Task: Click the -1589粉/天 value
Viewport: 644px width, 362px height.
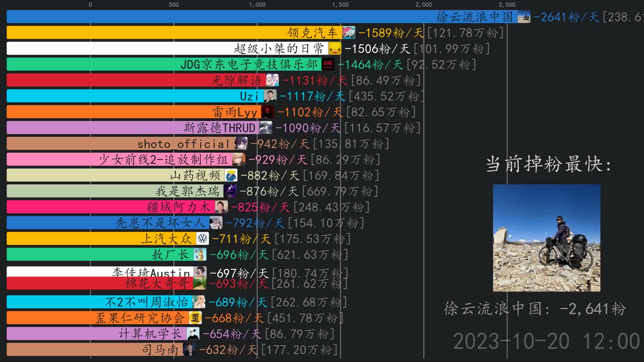Action: (x=391, y=33)
